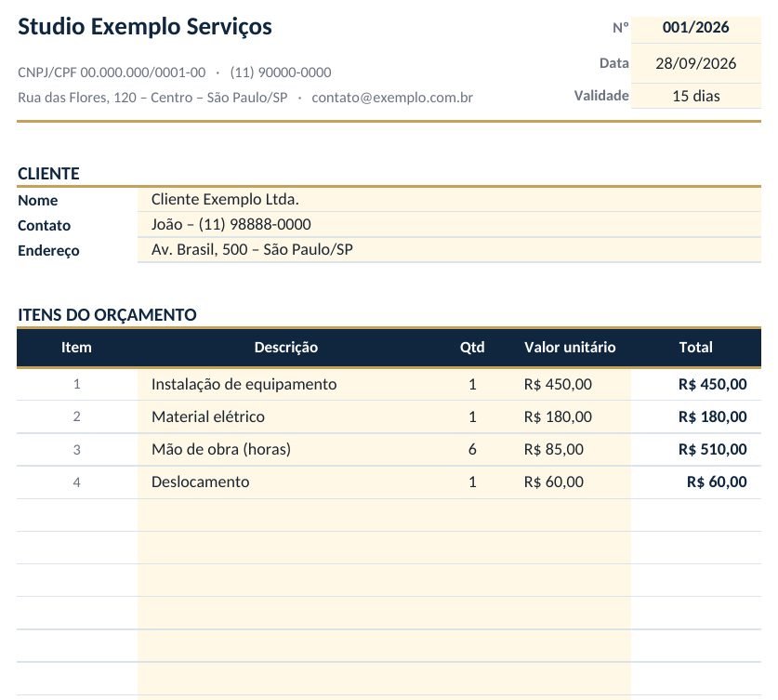This screenshot has width=778, height=700.
Task: Click the 'Validade' label
Action: [601, 96]
